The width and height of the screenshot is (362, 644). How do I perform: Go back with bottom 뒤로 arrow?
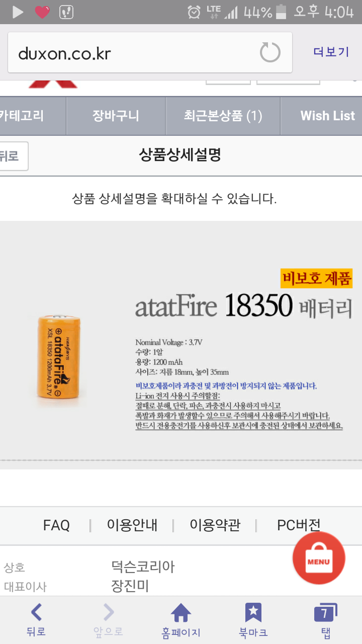point(36,620)
